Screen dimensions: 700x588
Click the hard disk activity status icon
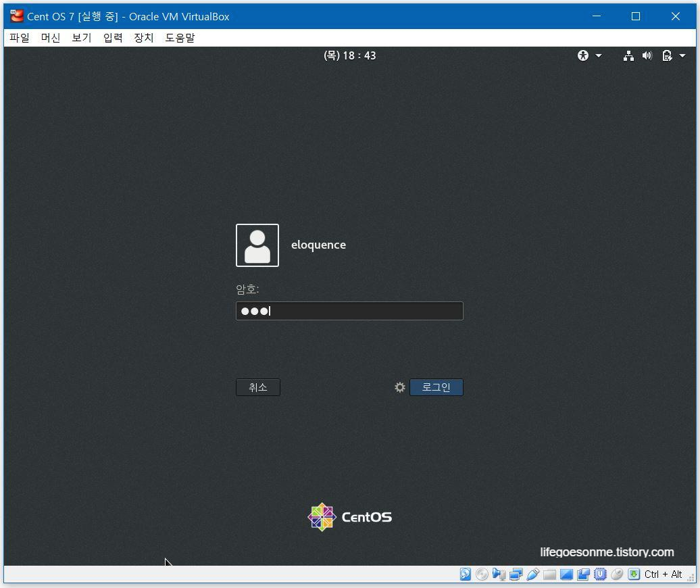click(x=465, y=574)
